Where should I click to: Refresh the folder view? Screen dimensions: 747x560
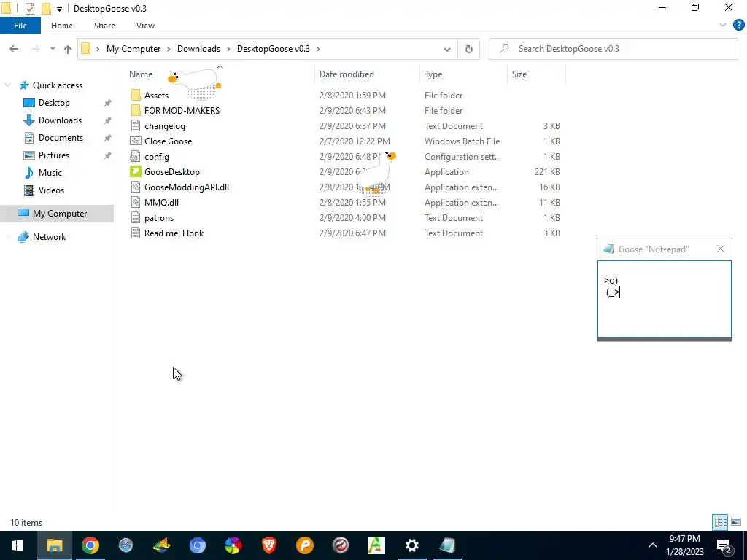point(469,49)
